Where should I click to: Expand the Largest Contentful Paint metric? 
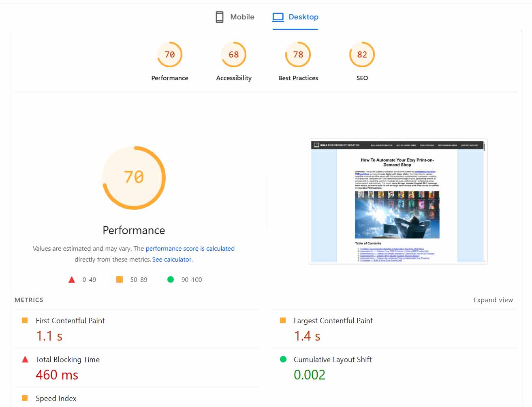point(333,320)
